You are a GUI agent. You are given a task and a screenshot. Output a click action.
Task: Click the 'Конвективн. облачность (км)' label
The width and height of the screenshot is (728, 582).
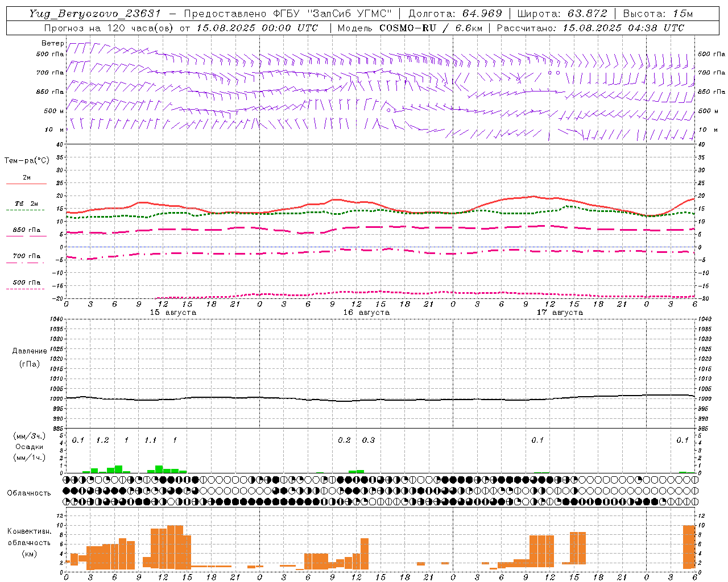(29, 542)
